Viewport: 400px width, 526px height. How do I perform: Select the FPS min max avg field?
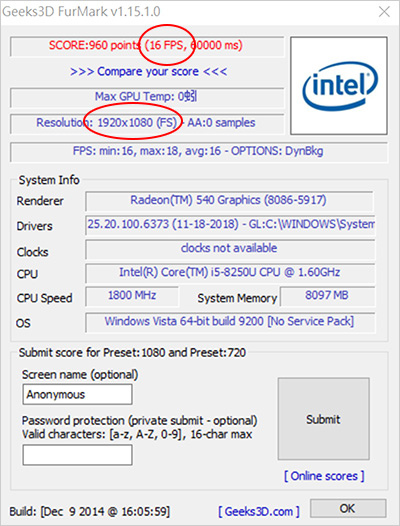point(199,152)
